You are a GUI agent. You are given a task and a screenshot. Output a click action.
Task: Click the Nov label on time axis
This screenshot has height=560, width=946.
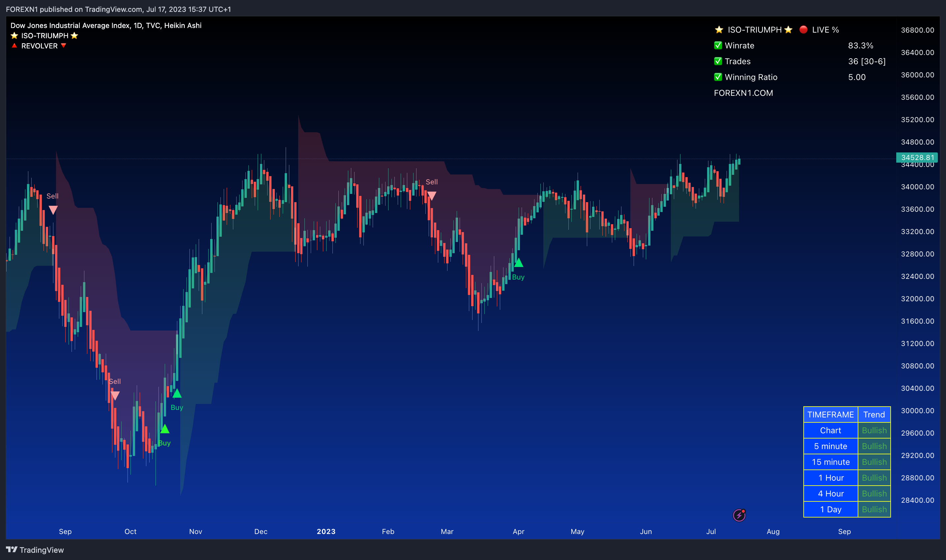pyautogui.click(x=196, y=531)
